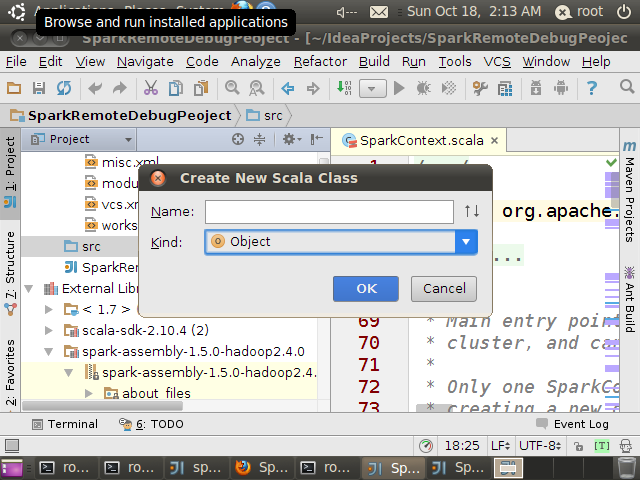The width and height of the screenshot is (640, 480).
Task: Open the Build menu
Action: click(x=374, y=62)
